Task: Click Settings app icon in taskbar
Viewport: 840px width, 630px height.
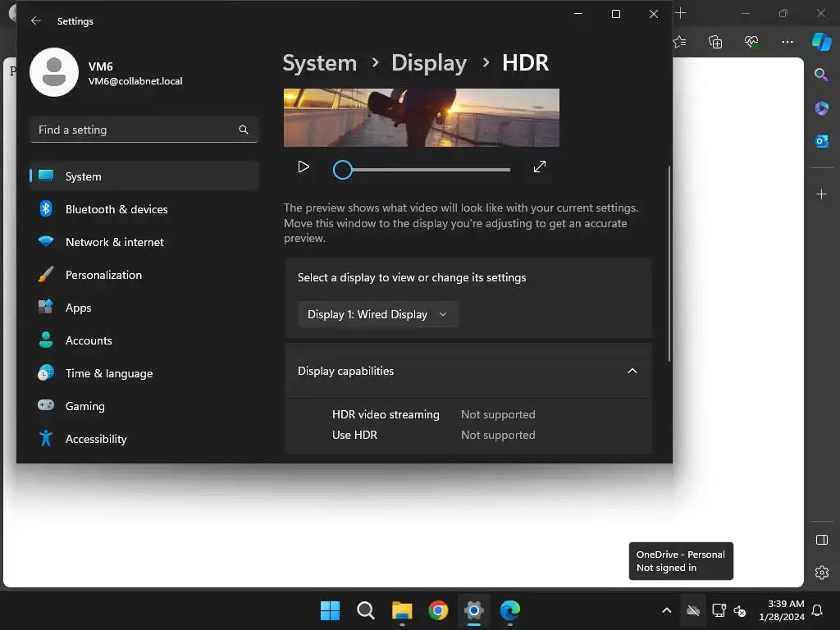Action: [474, 610]
